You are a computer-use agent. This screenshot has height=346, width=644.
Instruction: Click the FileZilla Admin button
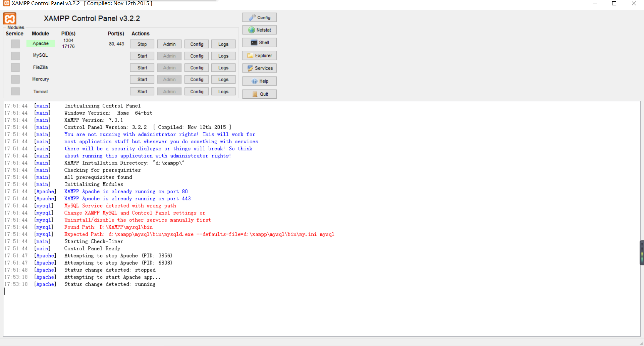pos(169,68)
